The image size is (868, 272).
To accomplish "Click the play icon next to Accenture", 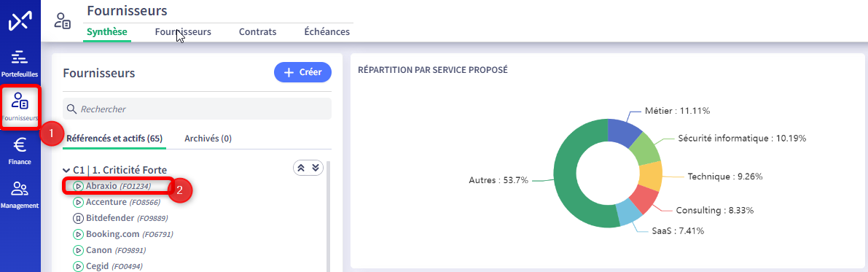I will pos(79,202).
